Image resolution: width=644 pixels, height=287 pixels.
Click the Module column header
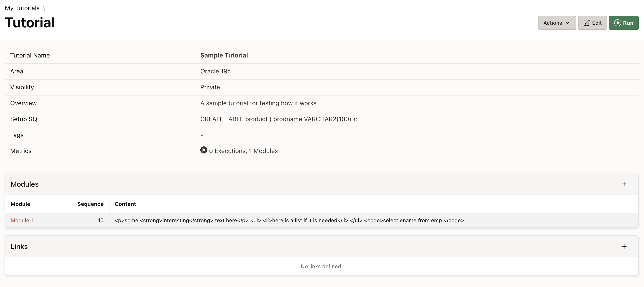(x=21, y=204)
